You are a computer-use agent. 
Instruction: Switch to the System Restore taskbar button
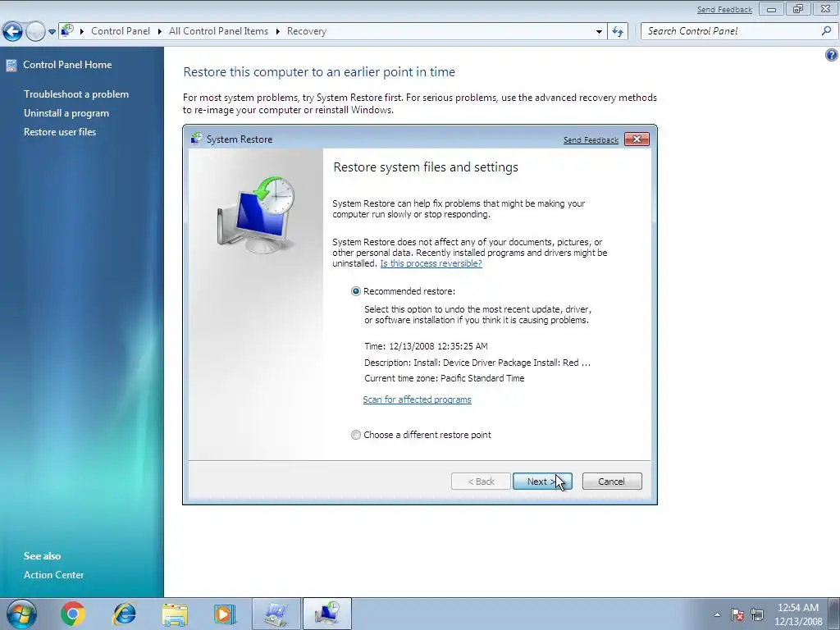(x=327, y=614)
